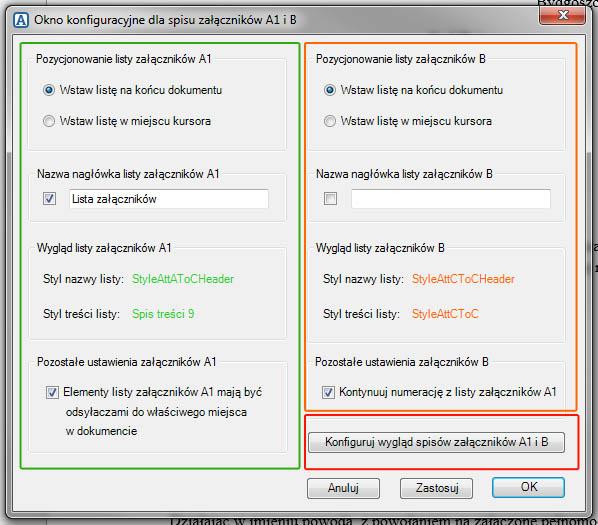Click the green 'Spis treści 9' style name

tap(163, 314)
